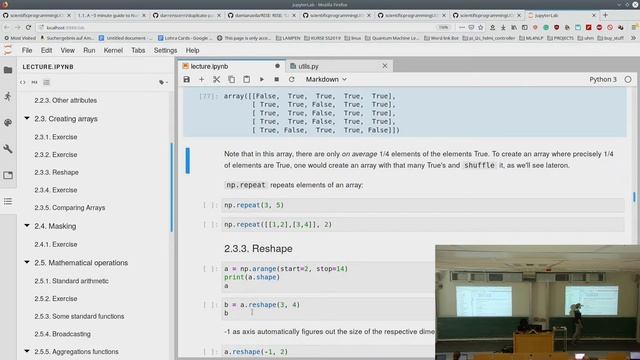Collapse the 2.3. Creating arrays section

27,118
